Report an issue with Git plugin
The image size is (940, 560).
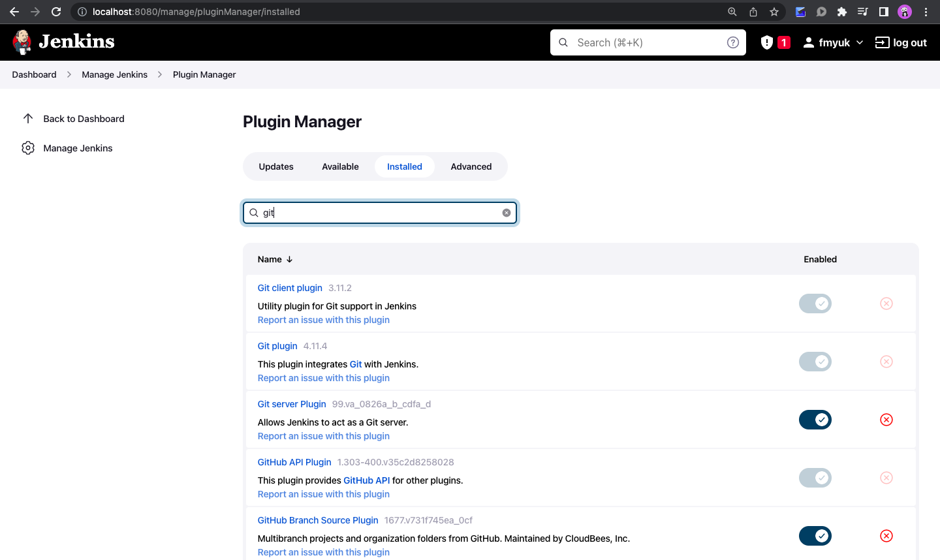(x=323, y=377)
